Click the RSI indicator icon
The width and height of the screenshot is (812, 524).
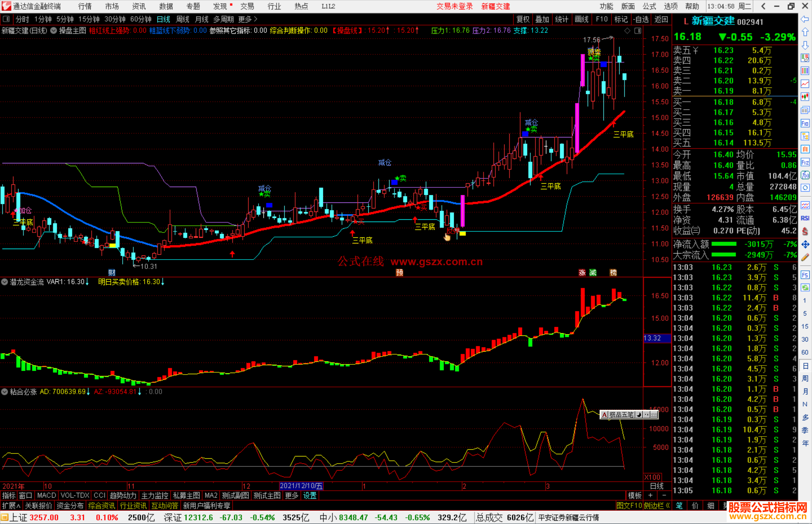point(805,218)
